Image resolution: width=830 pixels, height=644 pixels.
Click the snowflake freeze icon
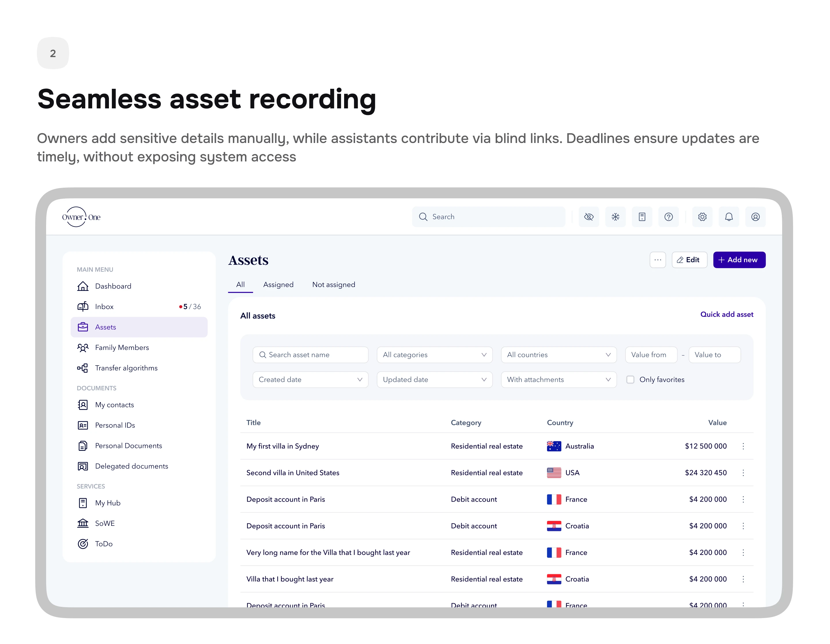(615, 217)
